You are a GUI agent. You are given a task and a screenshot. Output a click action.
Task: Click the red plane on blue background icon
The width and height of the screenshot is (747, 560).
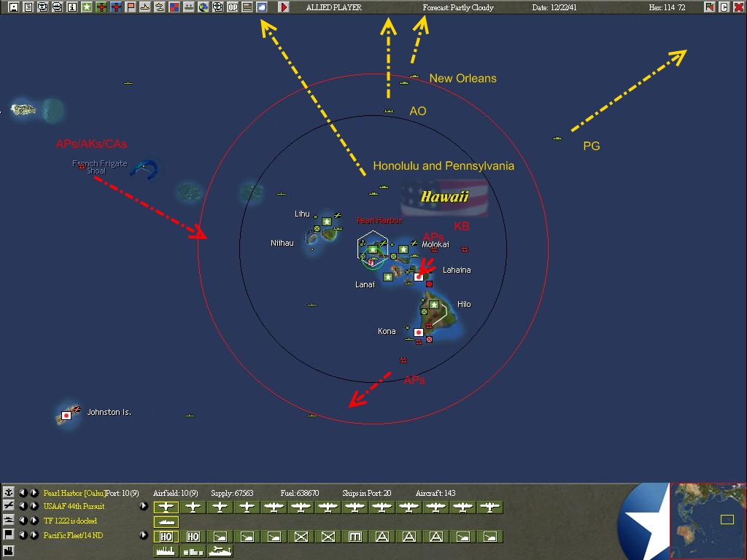click(116, 7)
